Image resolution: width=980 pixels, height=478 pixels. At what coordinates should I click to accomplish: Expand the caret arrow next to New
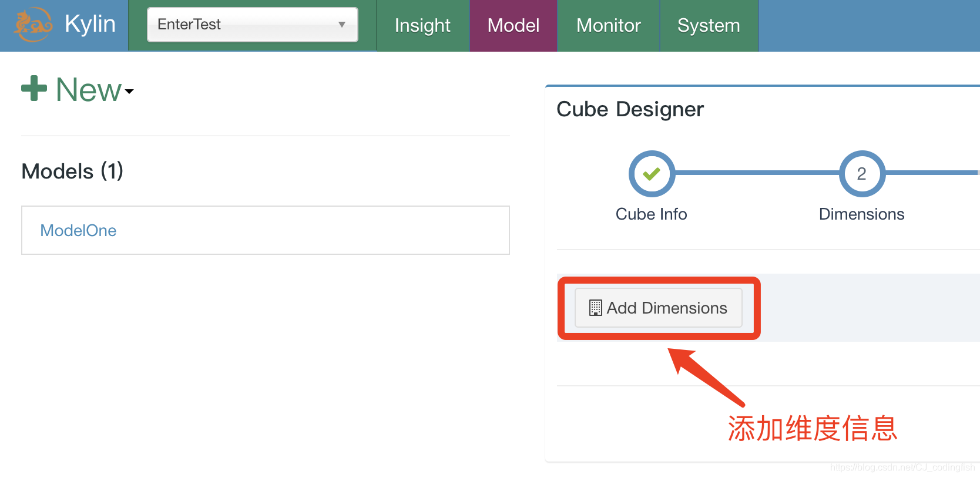point(129,91)
